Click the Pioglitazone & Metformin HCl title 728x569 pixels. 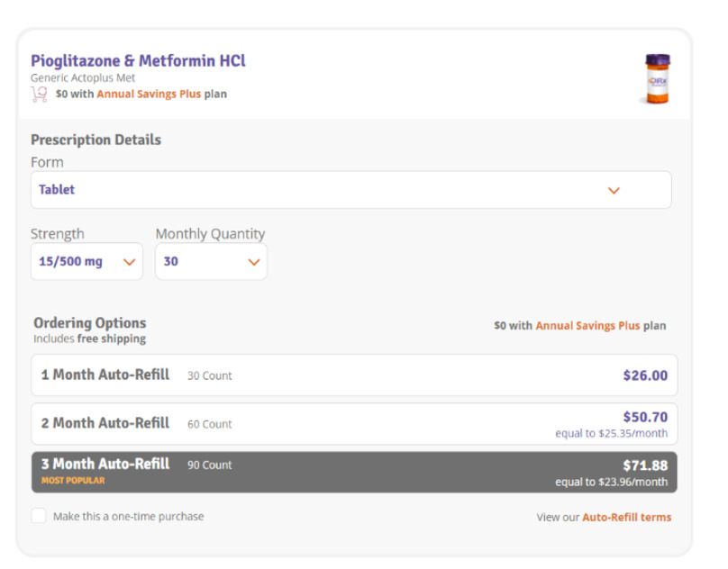click(x=138, y=61)
